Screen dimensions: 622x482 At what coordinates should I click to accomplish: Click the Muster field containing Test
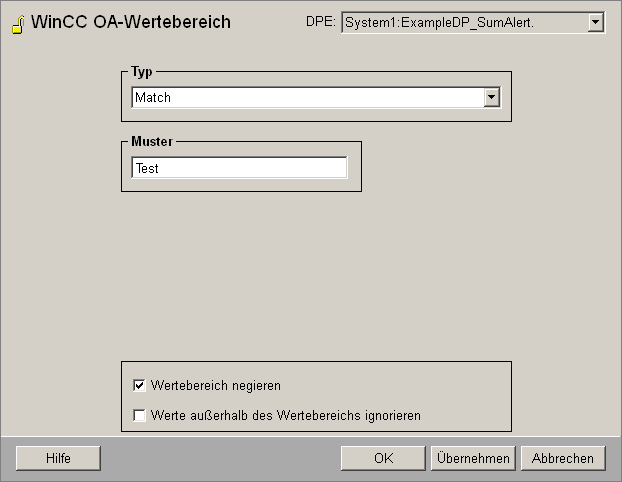pyautogui.click(x=239, y=168)
